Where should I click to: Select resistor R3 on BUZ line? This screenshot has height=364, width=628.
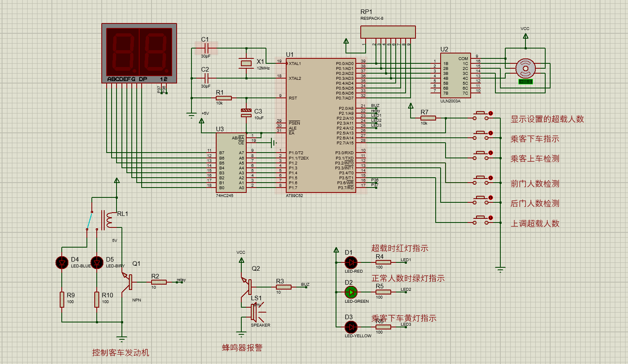283,287
